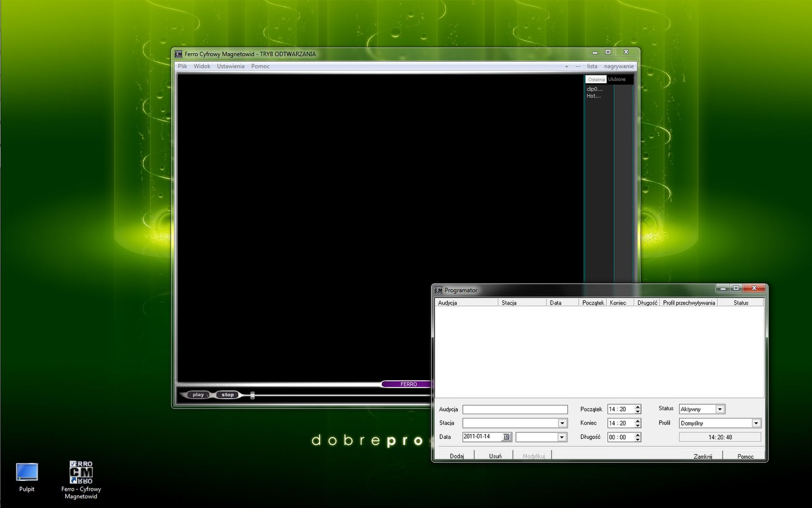The height and width of the screenshot is (508, 812).
Task: Open the Profil dropdown showing Domyślny
Action: click(x=756, y=423)
